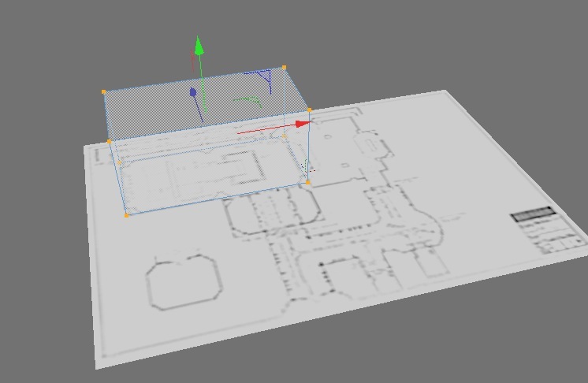Click the red X-axis arrow head

pyautogui.click(x=302, y=124)
